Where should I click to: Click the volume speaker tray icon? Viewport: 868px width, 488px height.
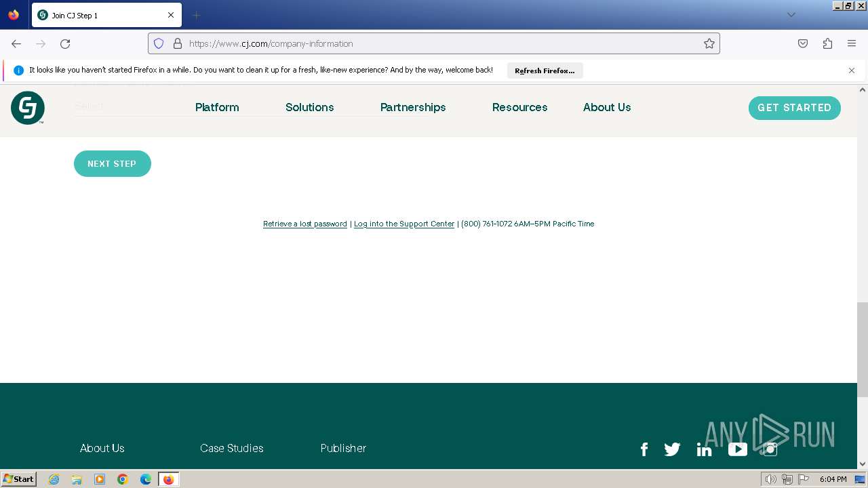click(770, 479)
